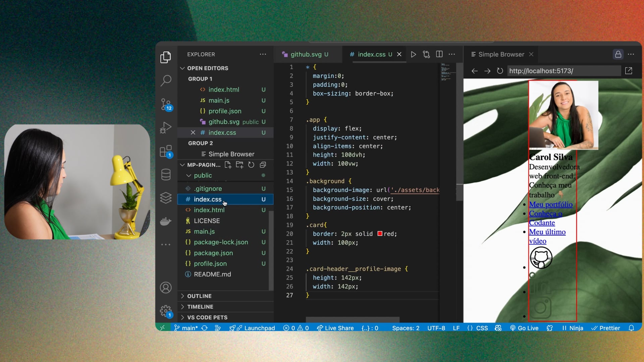This screenshot has height=362, width=644.
Task: Click the Split Editor Right icon
Action: [x=439, y=54]
